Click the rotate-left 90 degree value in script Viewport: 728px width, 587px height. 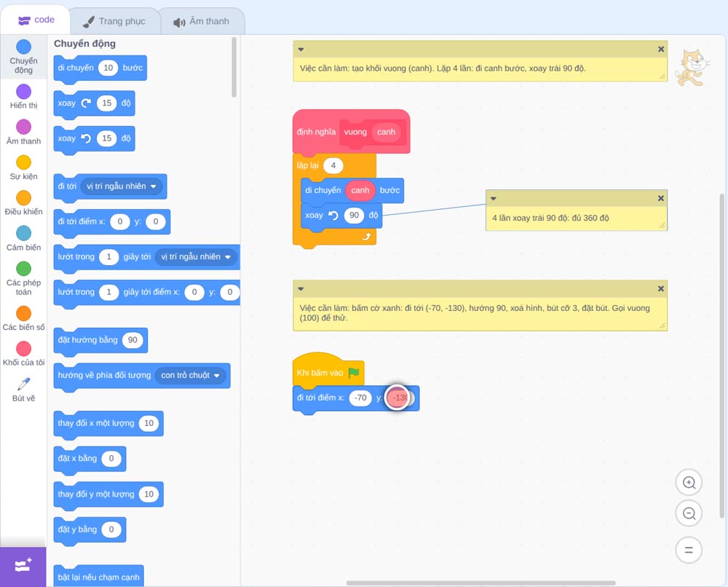point(355,215)
